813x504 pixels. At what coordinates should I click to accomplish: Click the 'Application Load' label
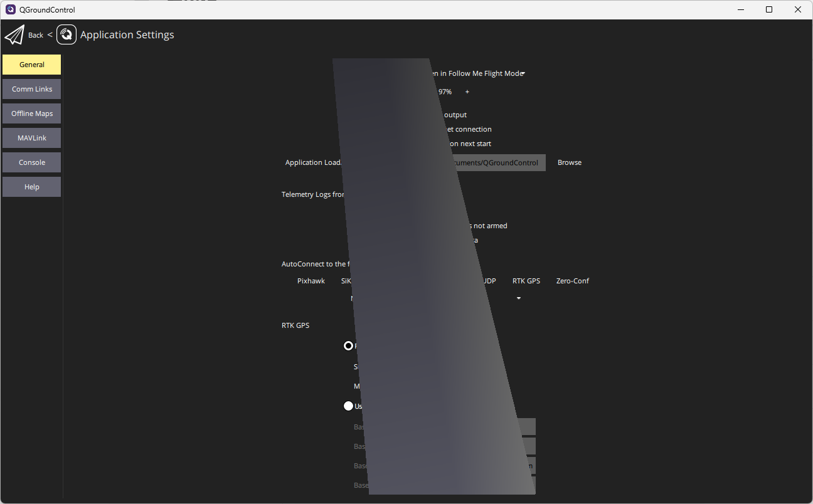(x=312, y=162)
